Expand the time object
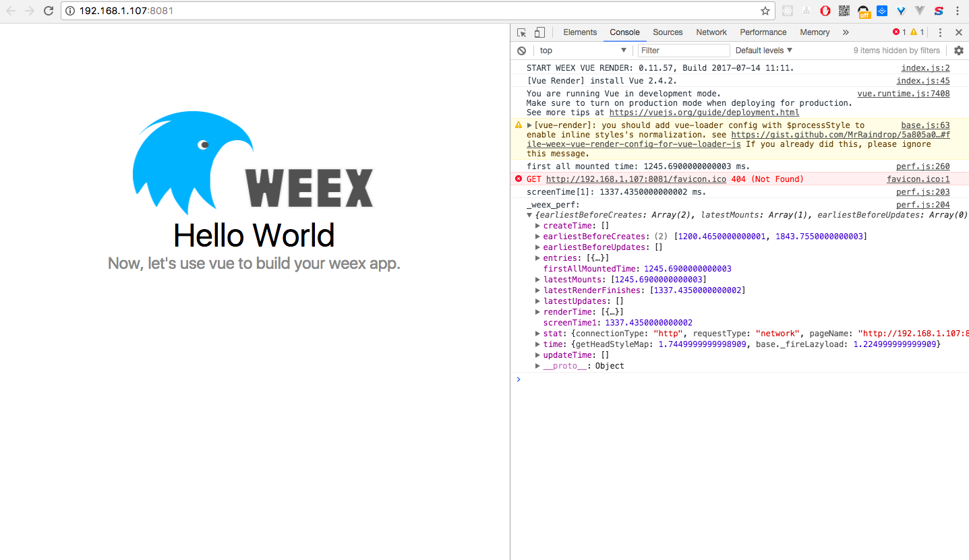969x560 pixels. tap(538, 344)
